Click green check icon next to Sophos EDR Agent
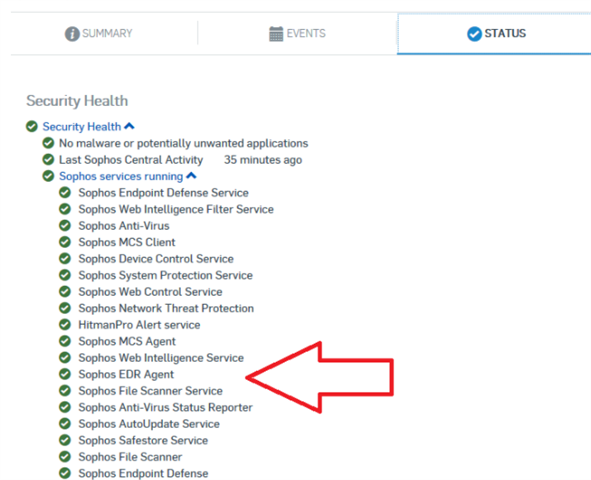This screenshot has height=480, width=591. pos(65,374)
